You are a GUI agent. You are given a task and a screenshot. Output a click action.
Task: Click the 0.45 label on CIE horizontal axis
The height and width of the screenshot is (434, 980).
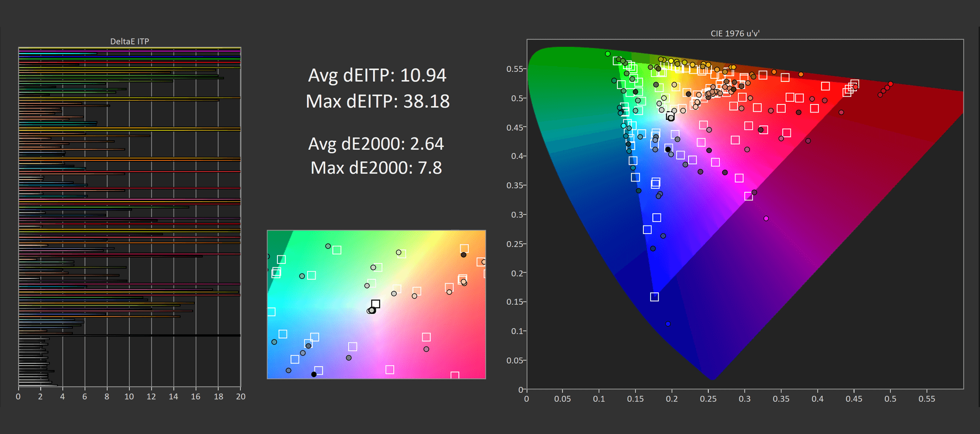[853, 399]
